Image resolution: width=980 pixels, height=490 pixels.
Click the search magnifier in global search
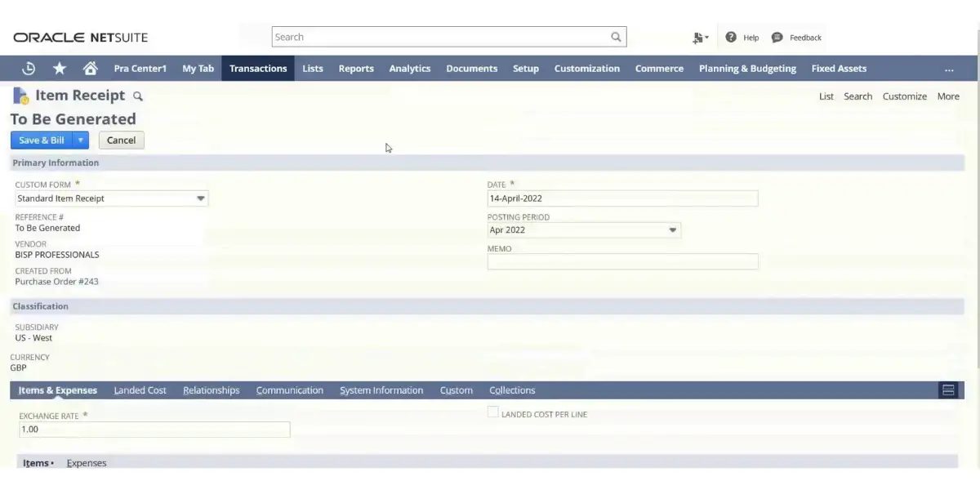[x=617, y=37]
